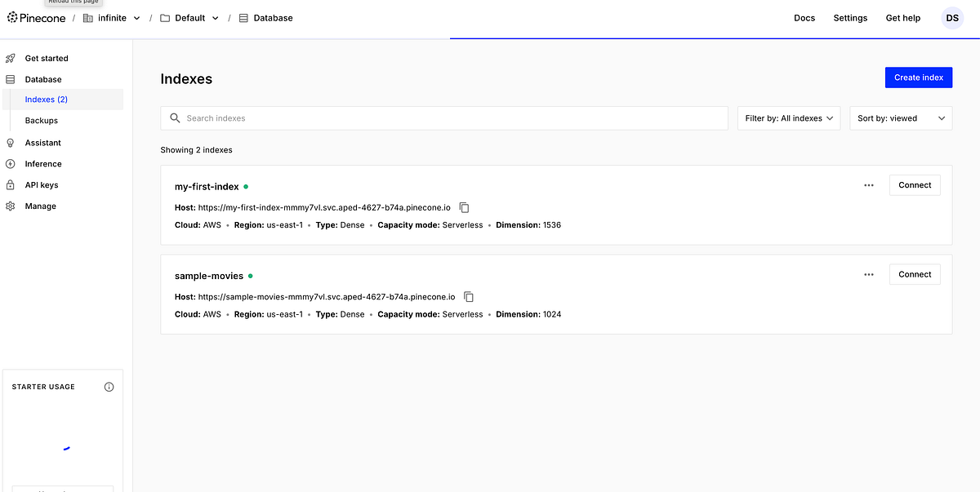Click the Create index button
This screenshot has width=980, height=492.
pos(918,77)
